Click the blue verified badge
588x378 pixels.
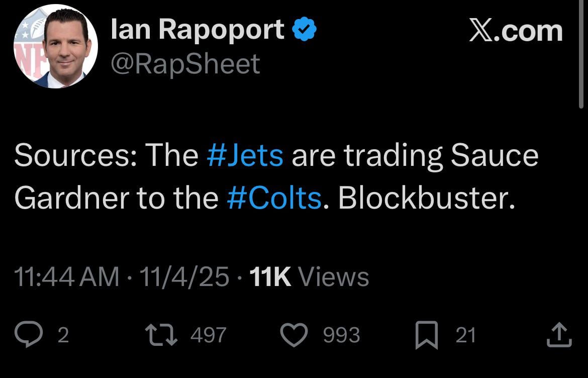[x=304, y=29]
